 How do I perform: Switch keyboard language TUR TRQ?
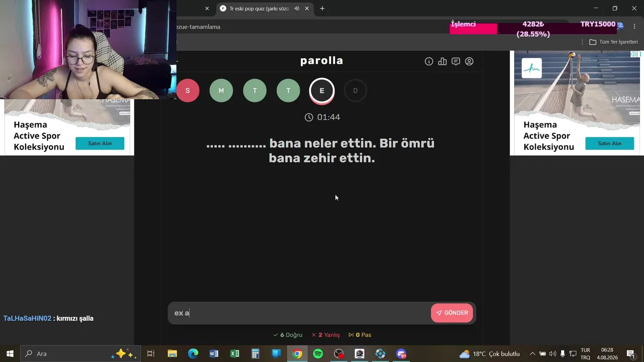point(586,354)
